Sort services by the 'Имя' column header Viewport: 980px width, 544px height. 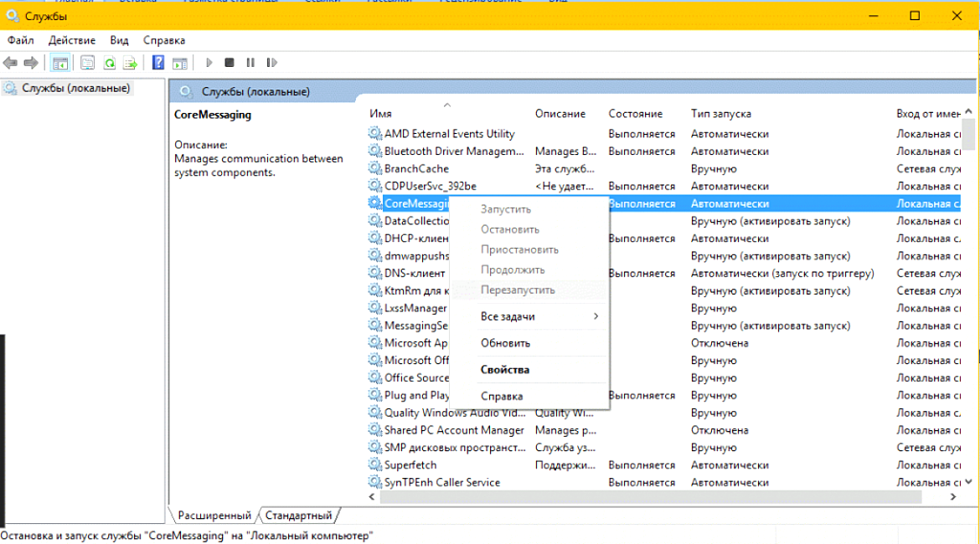click(x=380, y=114)
